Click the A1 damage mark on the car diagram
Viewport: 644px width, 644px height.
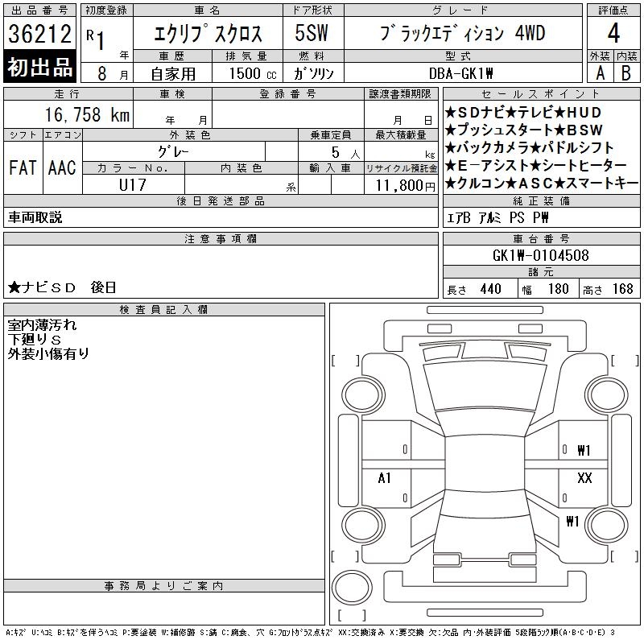[x=384, y=478]
